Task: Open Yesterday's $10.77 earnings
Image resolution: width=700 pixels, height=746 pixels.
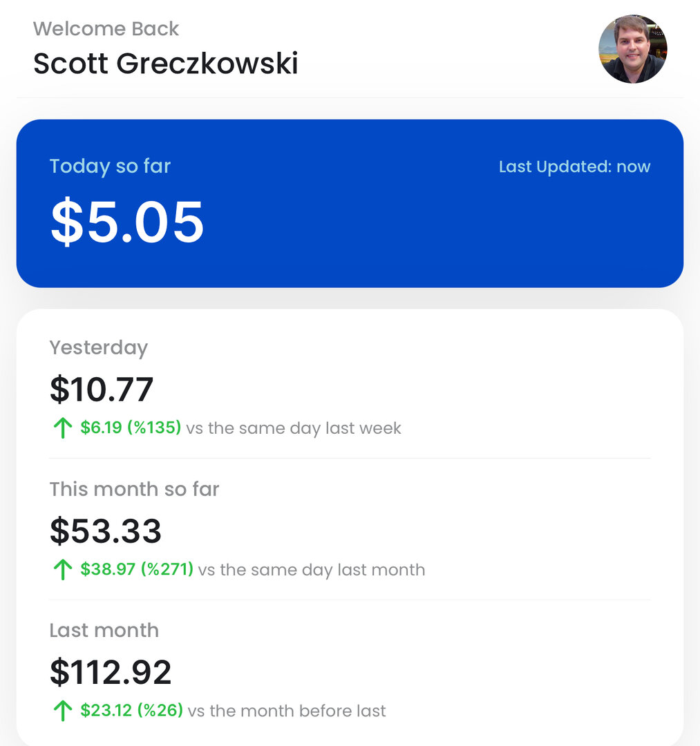Action: 102,389
